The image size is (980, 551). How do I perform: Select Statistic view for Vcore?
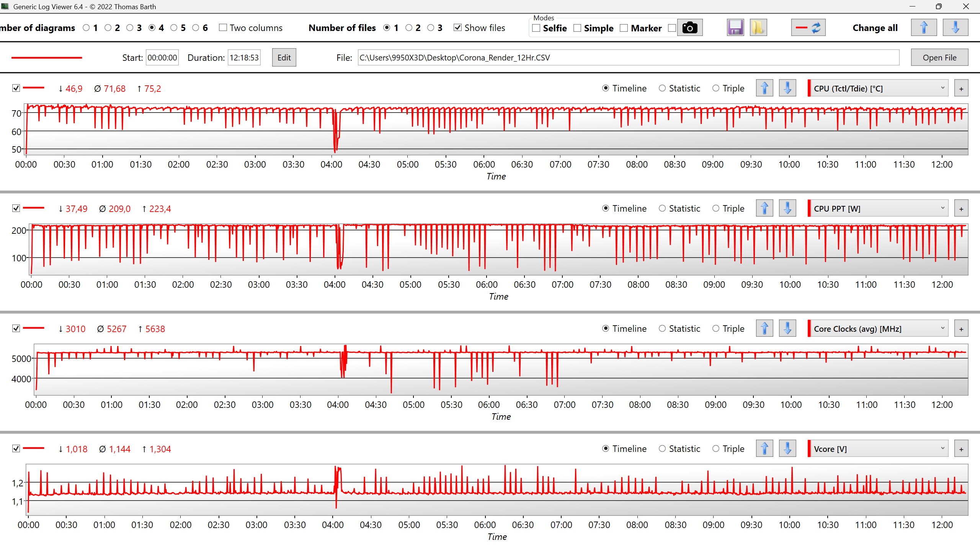click(x=662, y=449)
